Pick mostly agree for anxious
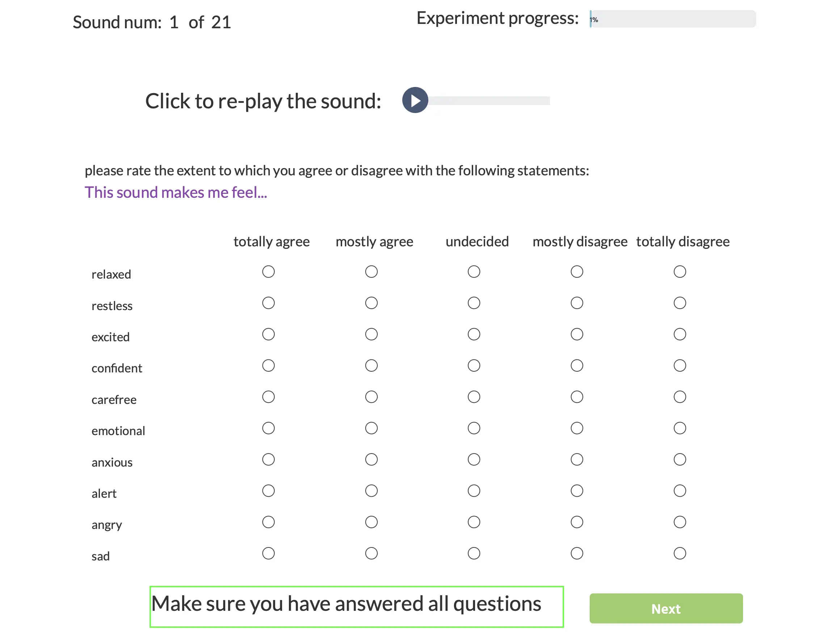The image size is (840, 634). (x=371, y=460)
